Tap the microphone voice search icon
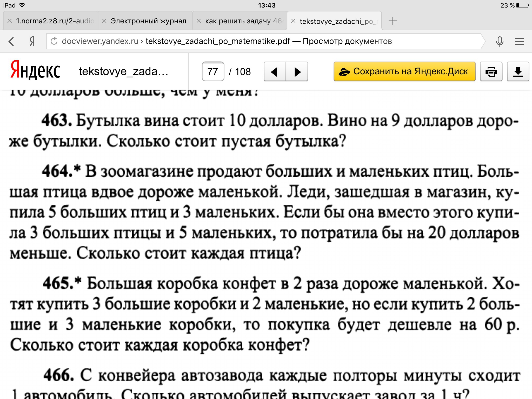The image size is (532, 399). pyautogui.click(x=499, y=41)
